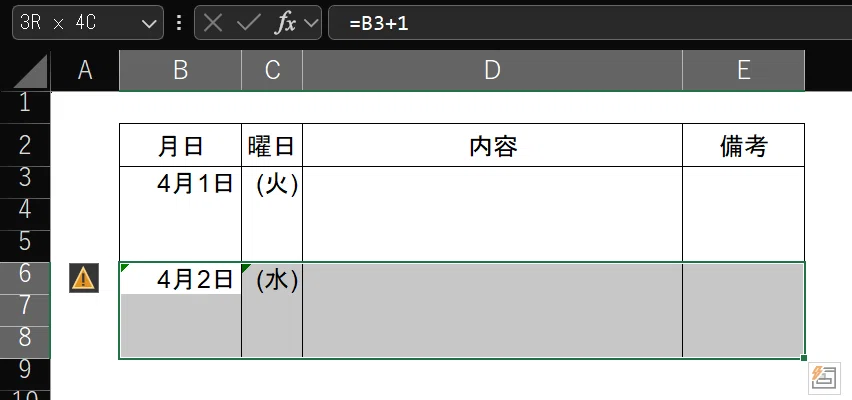The width and height of the screenshot is (852, 400).
Task: Select the 4月1日 date cell
Action: click(x=180, y=183)
